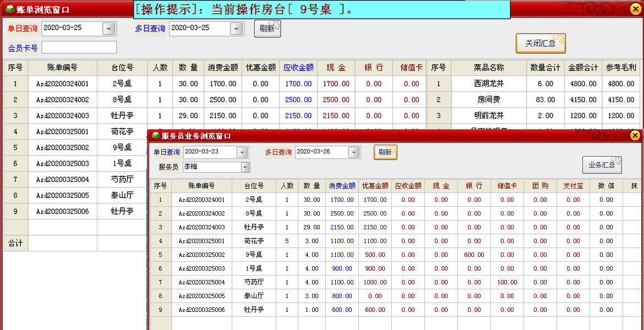Image resolution: width=644 pixels, height=330 pixels.
Task: Select bill Azd20200325005 in 服务员业务浏览窗口
Action: click(201, 296)
